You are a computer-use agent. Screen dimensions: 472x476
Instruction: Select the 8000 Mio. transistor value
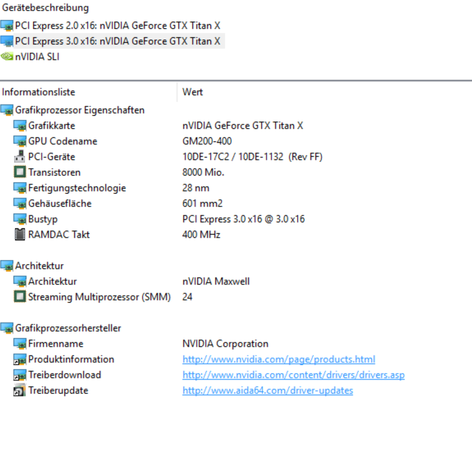tap(203, 173)
